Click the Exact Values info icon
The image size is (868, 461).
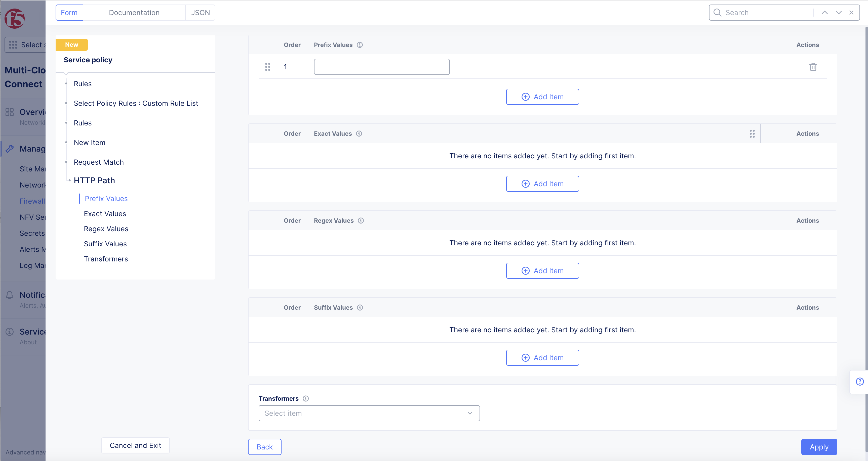(359, 134)
